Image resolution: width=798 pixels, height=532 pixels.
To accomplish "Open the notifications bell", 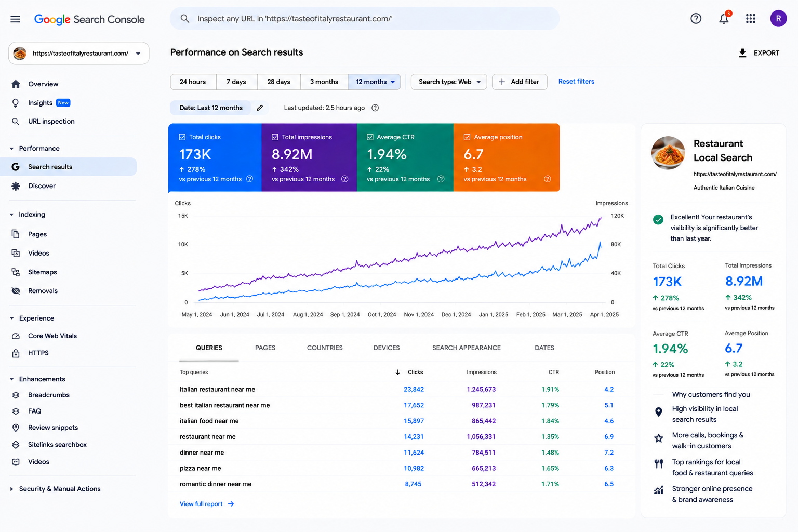I will click(x=724, y=19).
